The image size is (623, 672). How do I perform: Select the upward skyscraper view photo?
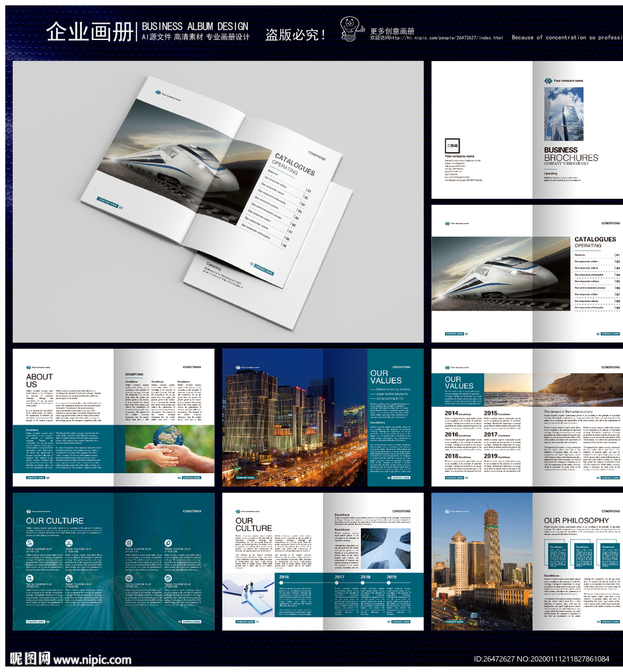(x=386, y=548)
